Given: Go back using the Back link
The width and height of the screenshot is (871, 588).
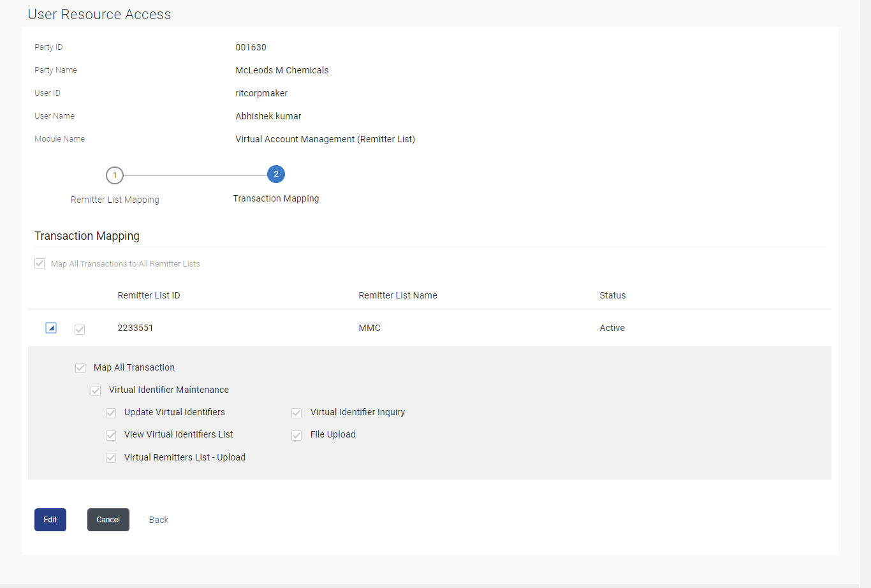Looking at the screenshot, I should tap(159, 520).
